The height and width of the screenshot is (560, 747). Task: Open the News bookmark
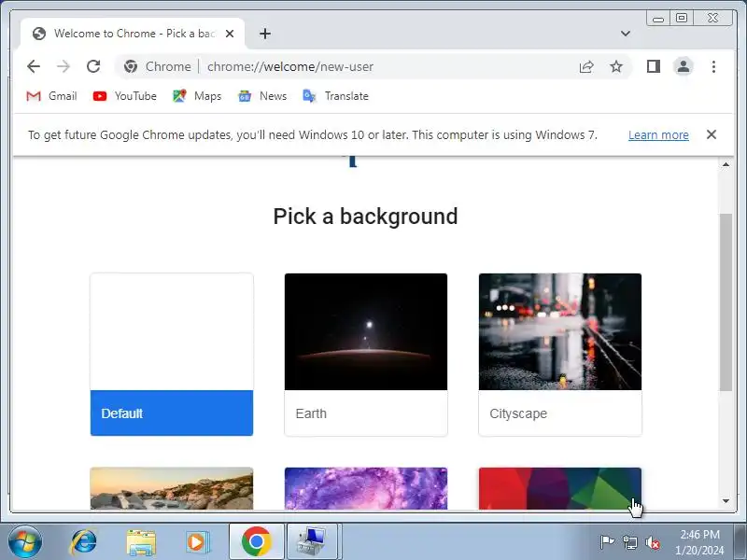[x=262, y=96]
